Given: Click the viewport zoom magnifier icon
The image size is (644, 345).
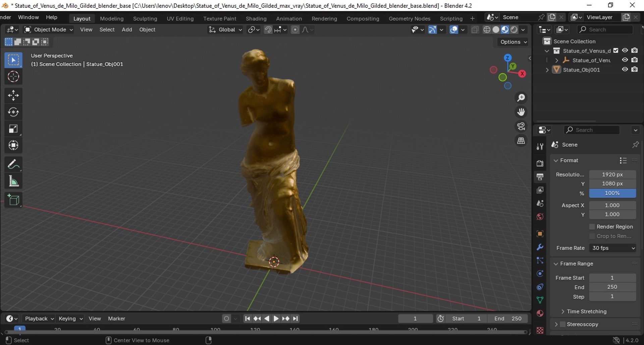Looking at the screenshot, I should click(x=521, y=98).
